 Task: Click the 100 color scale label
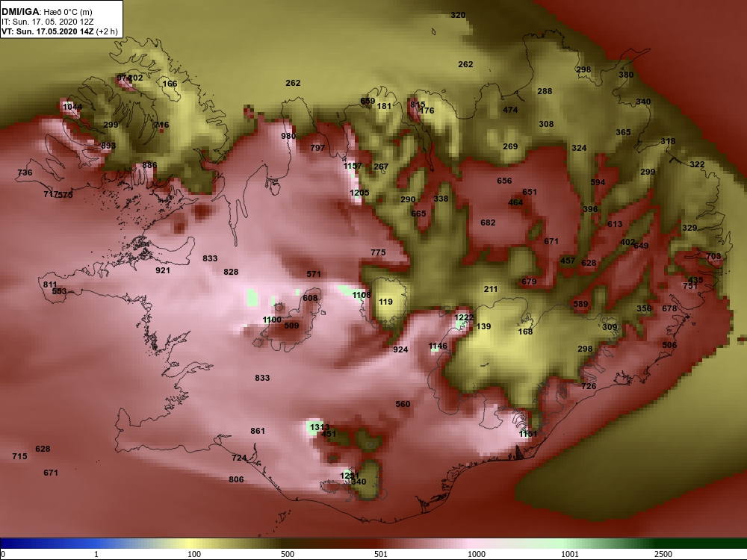click(x=194, y=554)
